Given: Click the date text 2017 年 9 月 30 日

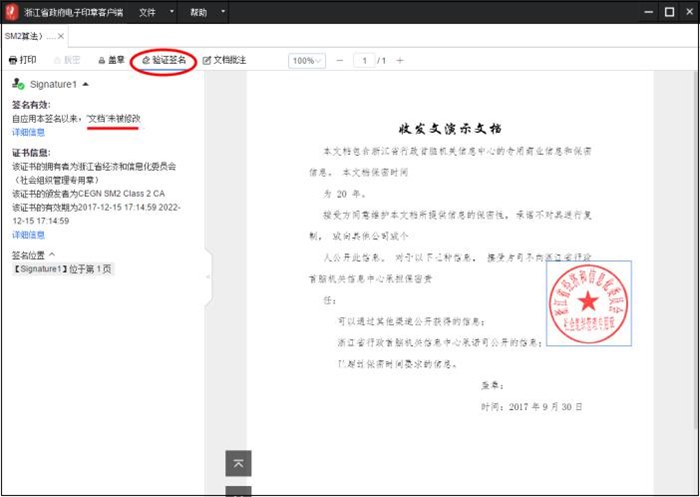Looking at the screenshot, I should 546,407.
